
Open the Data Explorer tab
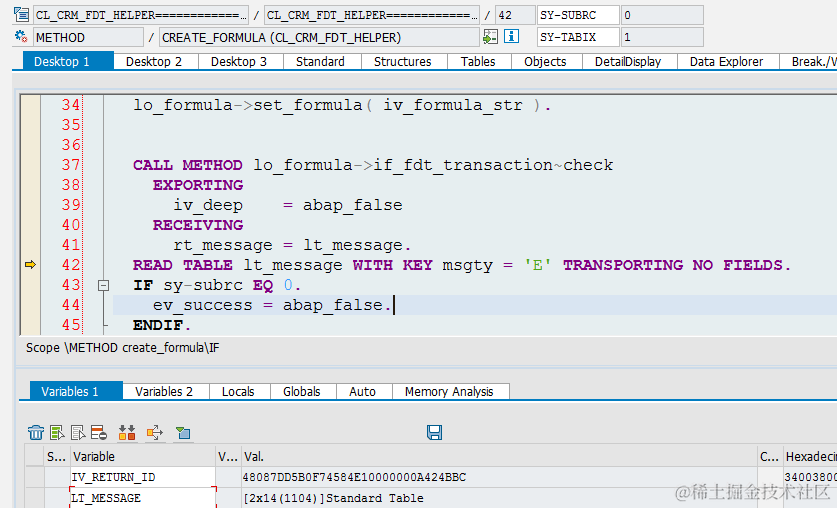point(727,61)
